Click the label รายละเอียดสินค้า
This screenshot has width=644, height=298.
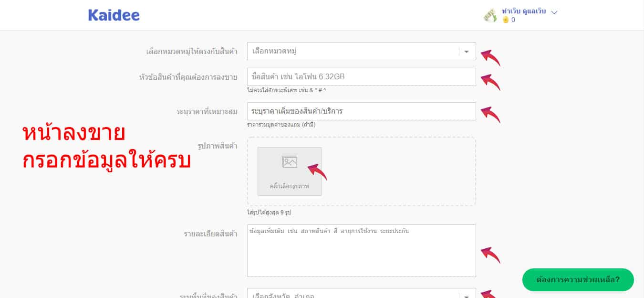point(210,234)
